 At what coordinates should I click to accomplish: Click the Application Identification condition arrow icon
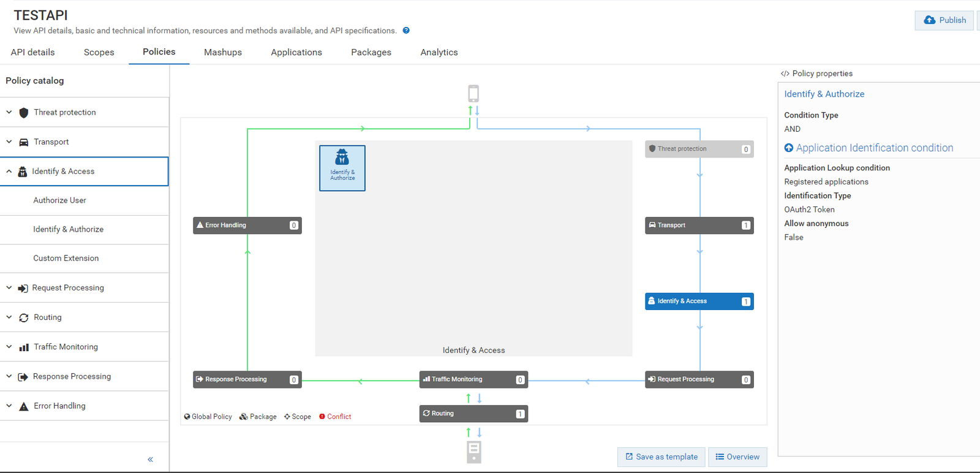click(x=789, y=148)
